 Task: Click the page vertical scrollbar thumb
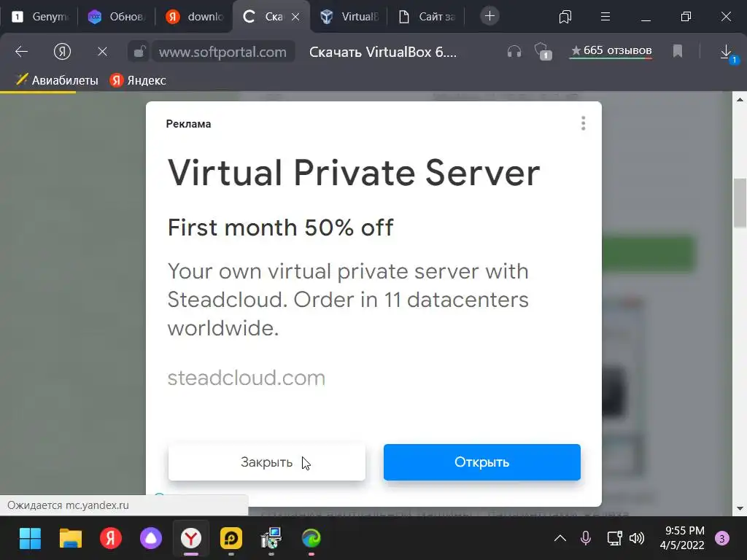[740, 203]
